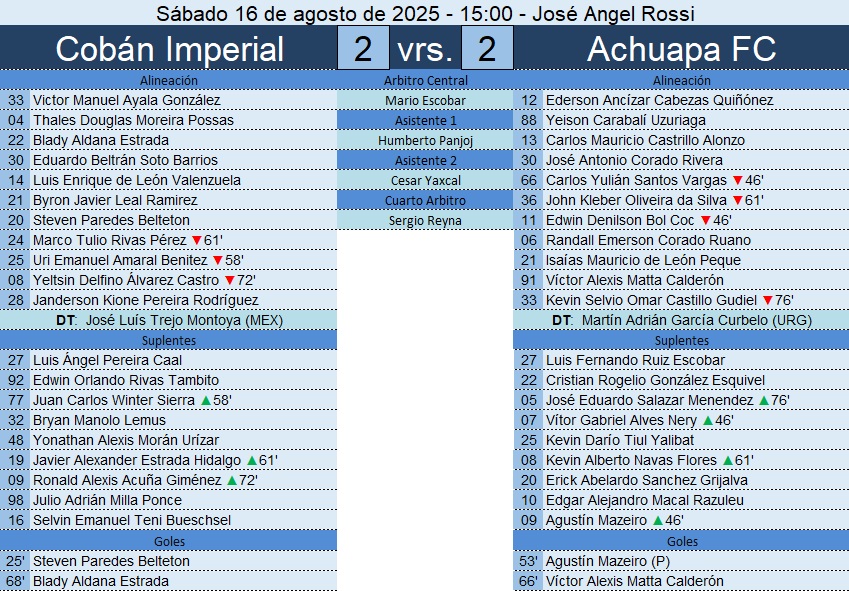Click red arrow beside Edwin Denilson Bol Coc
This screenshot has width=849, height=591.
tap(706, 221)
